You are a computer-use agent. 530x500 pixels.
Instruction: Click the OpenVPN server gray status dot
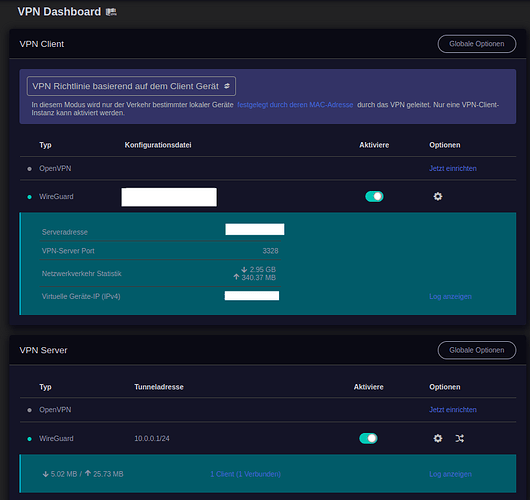tap(29, 410)
